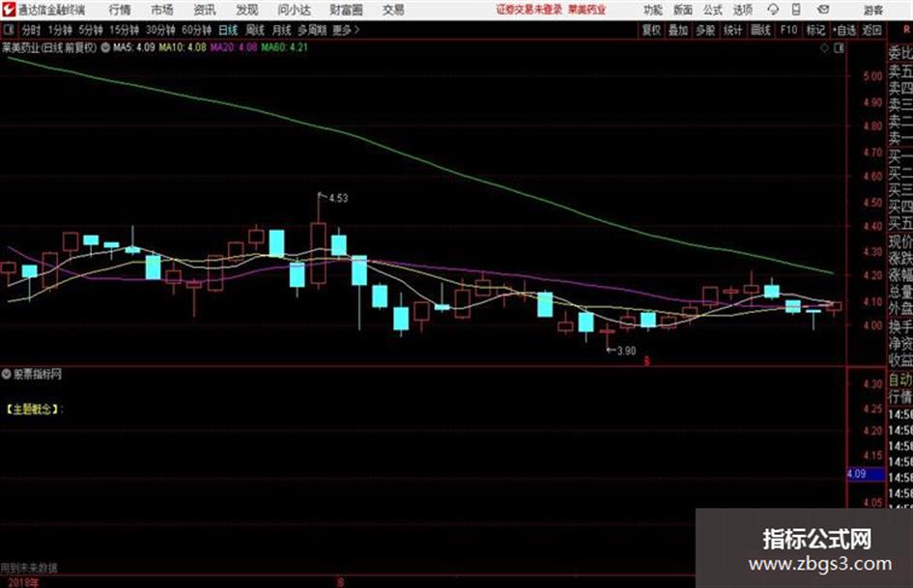
Task: Click the 通达信 red logo icon
Action: pyautogui.click(x=8, y=10)
